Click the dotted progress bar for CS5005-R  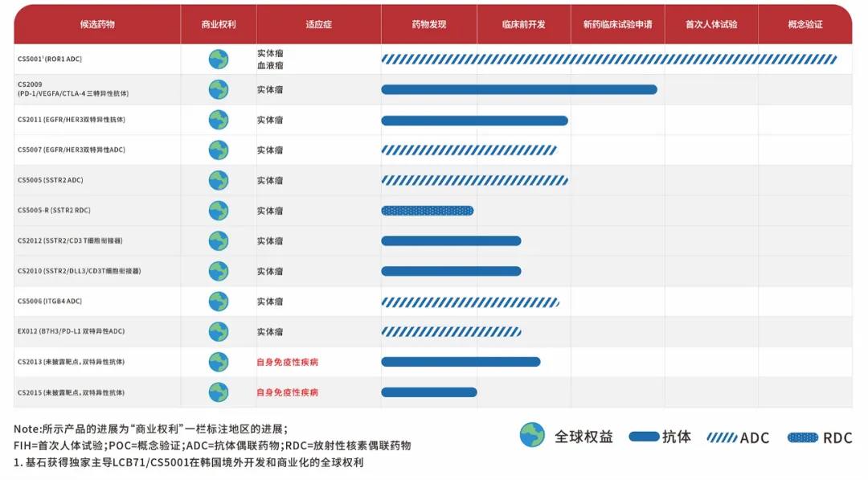[x=427, y=211]
